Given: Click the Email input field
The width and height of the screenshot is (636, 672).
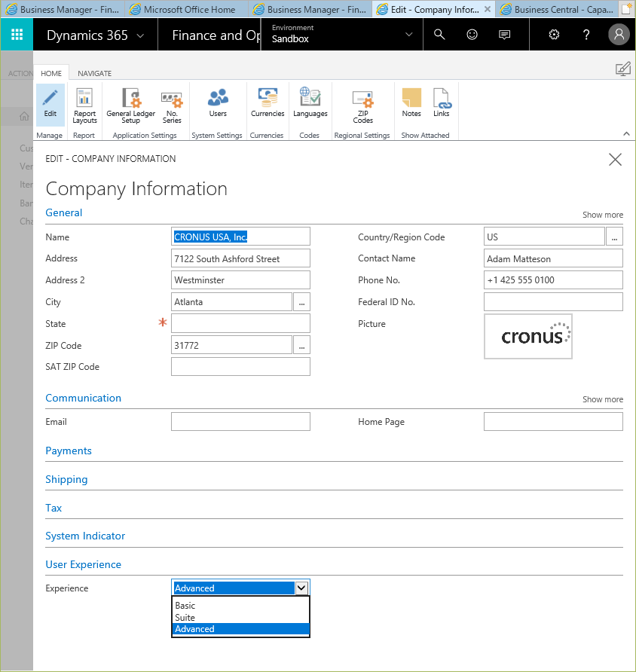Looking at the screenshot, I should (240, 422).
